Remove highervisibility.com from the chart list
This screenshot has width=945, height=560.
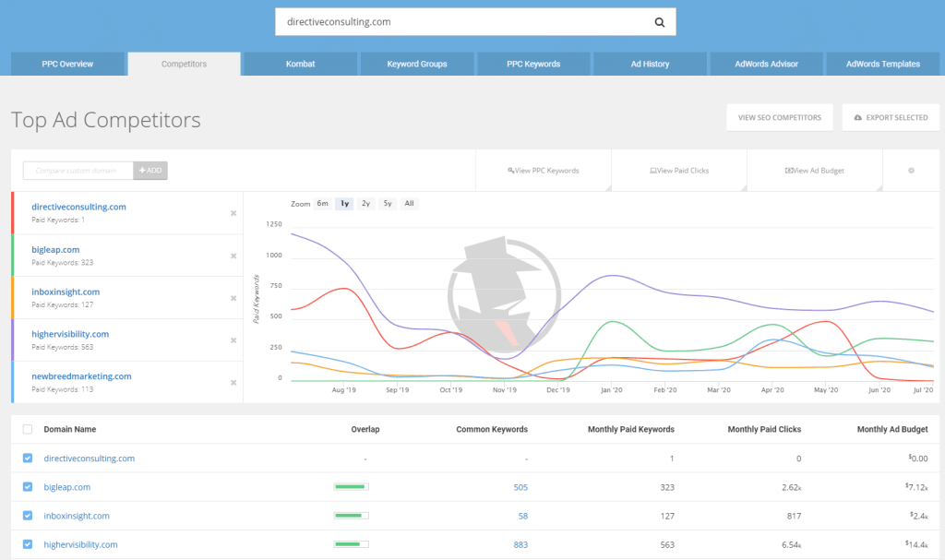click(x=233, y=340)
